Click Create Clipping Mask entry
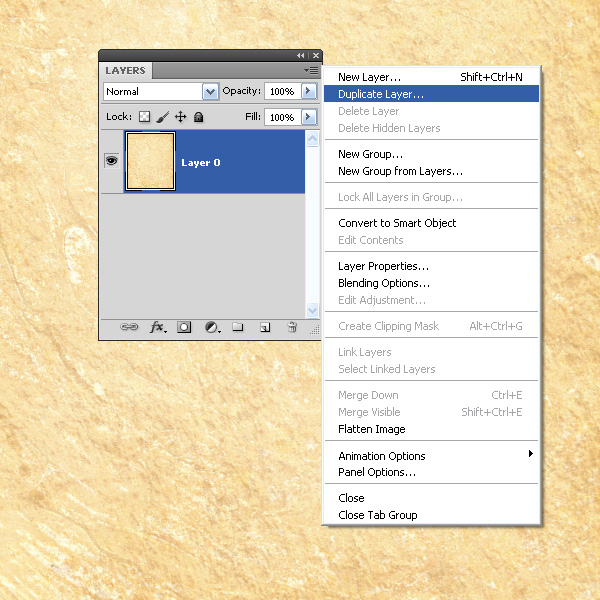The width and height of the screenshot is (600, 600). (x=431, y=326)
